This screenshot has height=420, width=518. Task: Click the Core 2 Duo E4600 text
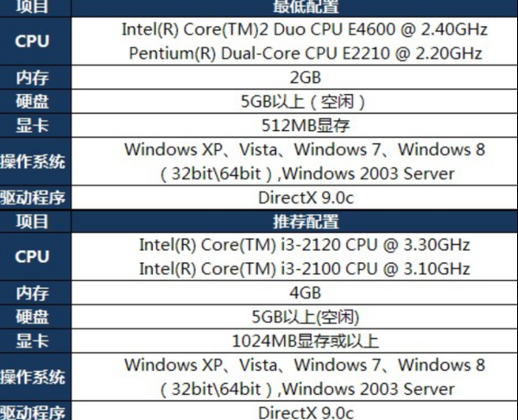pos(305,30)
